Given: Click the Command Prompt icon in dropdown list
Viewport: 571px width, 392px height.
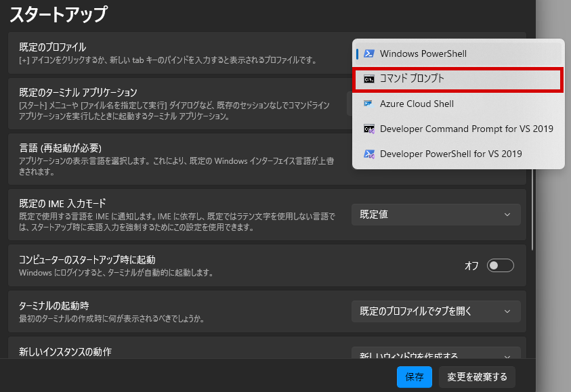Looking at the screenshot, I should click(369, 79).
